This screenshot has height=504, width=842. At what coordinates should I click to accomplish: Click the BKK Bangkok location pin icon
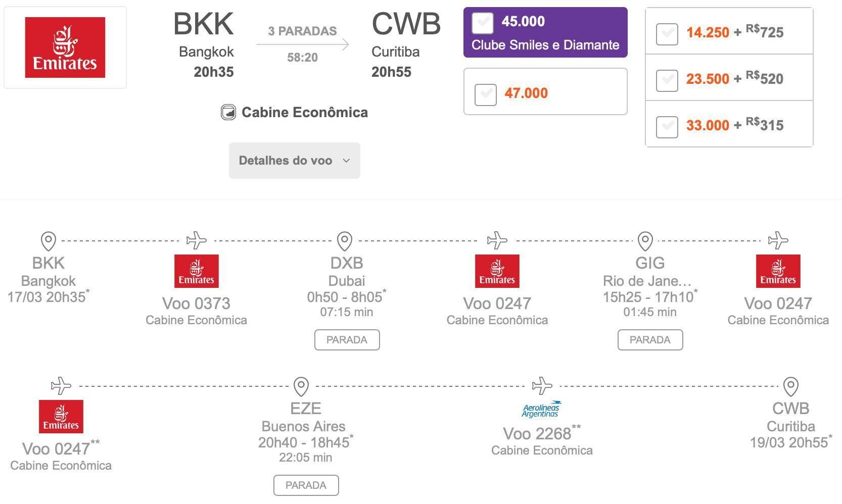click(48, 241)
